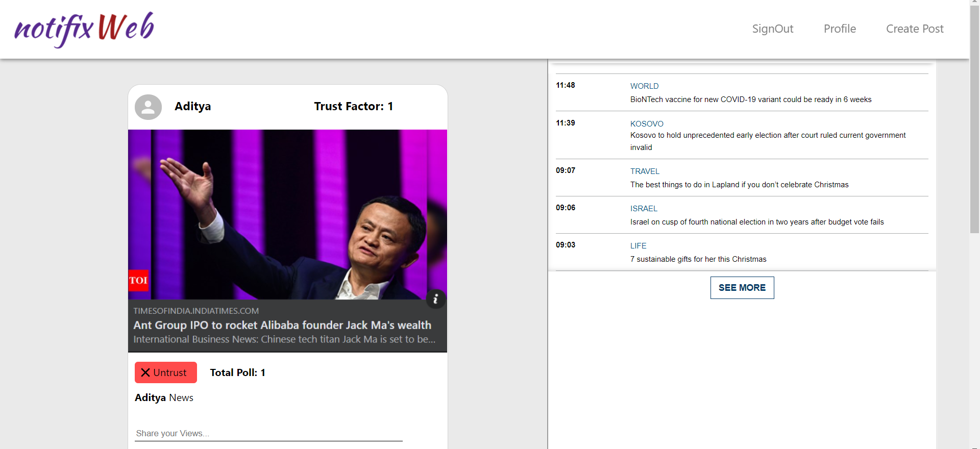Open the WORLD news category link
This screenshot has height=449, width=980.
[644, 86]
